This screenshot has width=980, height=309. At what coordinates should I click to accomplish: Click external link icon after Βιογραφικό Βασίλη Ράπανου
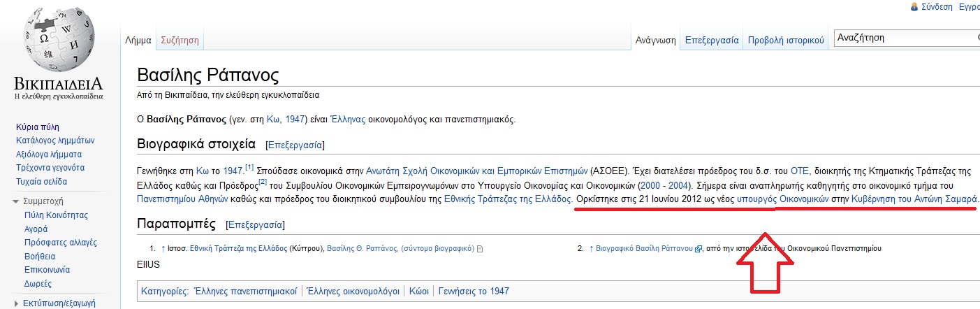pyautogui.click(x=698, y=249)
